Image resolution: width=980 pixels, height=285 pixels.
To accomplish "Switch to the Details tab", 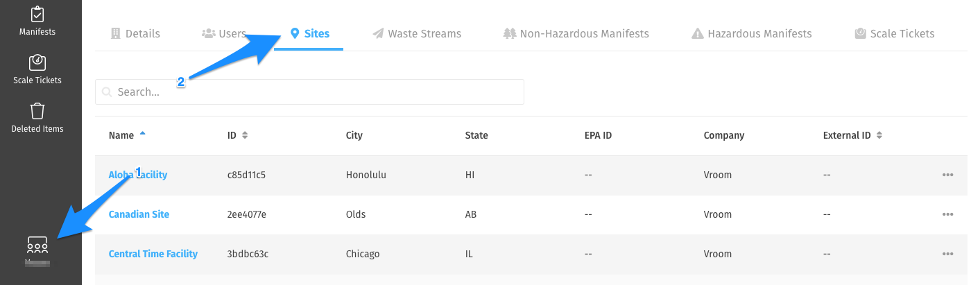I will pos(135,33).
